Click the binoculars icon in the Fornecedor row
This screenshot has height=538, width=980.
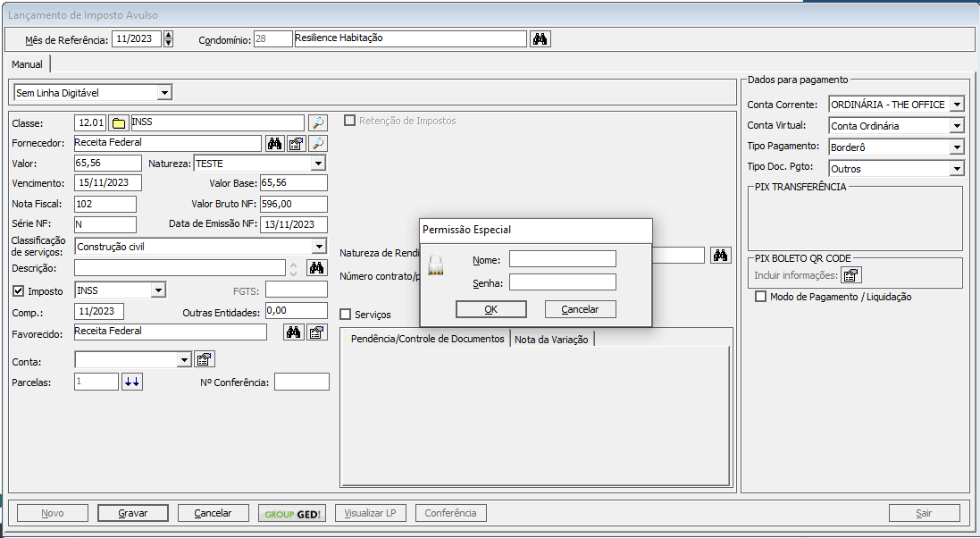click(275, 143)
